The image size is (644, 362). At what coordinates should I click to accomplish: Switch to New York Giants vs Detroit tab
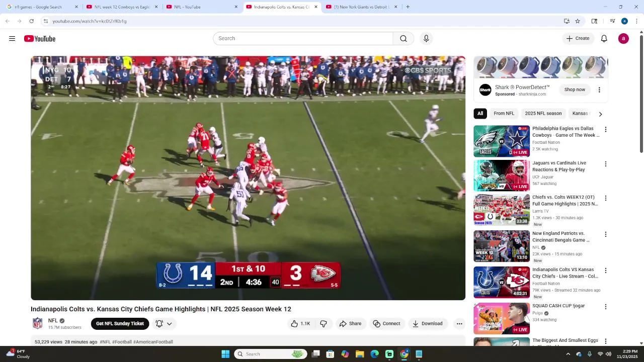[x=362, y=7]
